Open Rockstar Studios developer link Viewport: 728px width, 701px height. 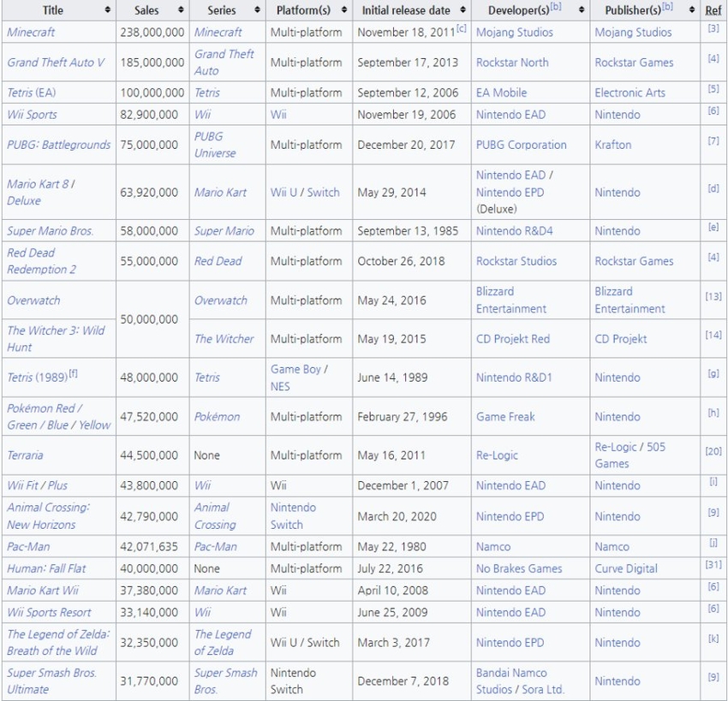pyautogui.click(x=516, y=261)
